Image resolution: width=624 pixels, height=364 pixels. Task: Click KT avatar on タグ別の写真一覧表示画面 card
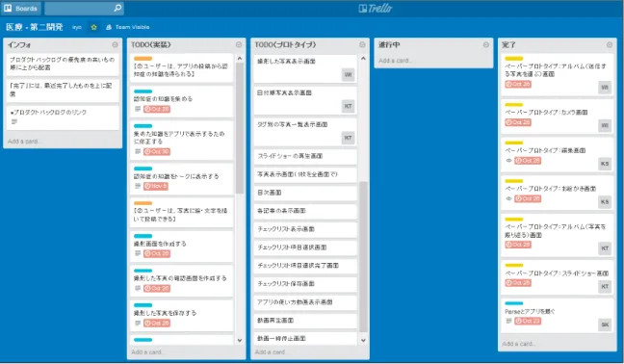(348, 138)
